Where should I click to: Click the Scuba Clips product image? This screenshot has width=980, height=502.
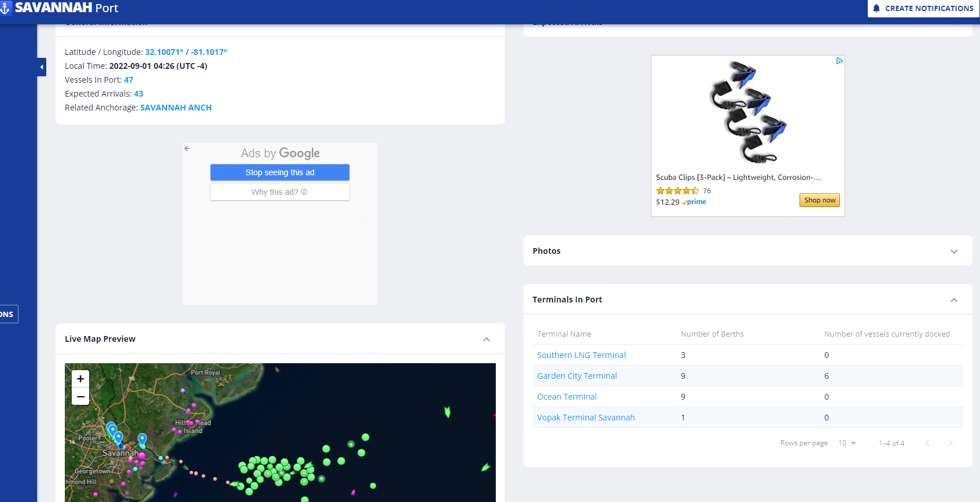[x=748, y=112]
